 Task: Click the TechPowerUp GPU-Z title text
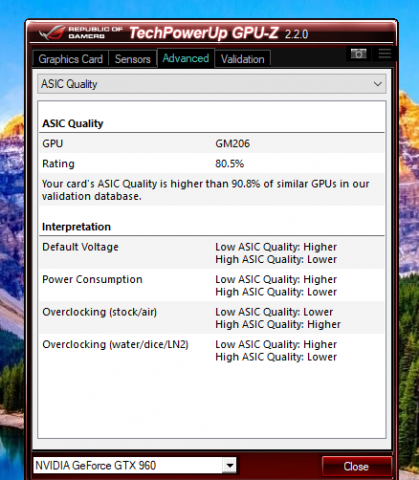click(204, 33)
